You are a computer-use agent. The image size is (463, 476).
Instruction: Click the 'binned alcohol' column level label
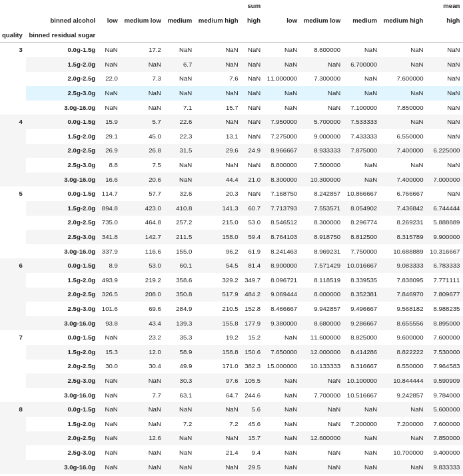(x=73, y=21)
